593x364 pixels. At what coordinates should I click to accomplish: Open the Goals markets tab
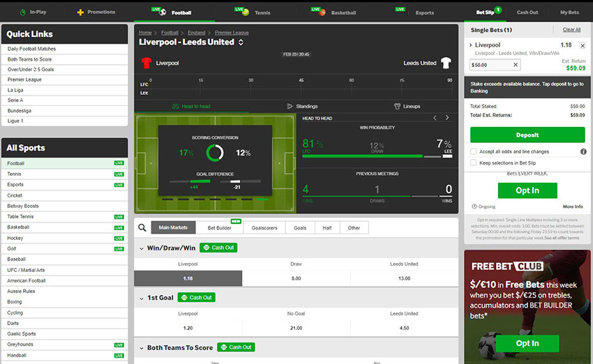[x=300, y=227]
